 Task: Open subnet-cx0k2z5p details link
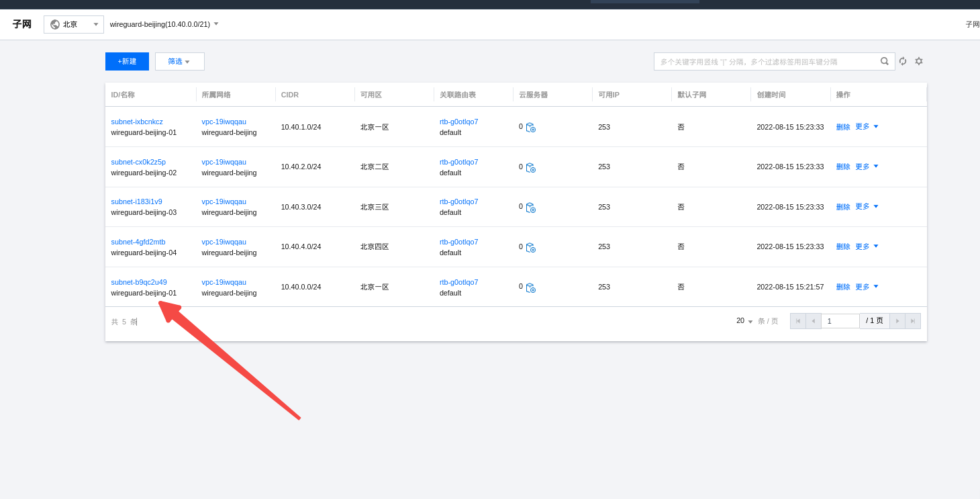[138, 162]
